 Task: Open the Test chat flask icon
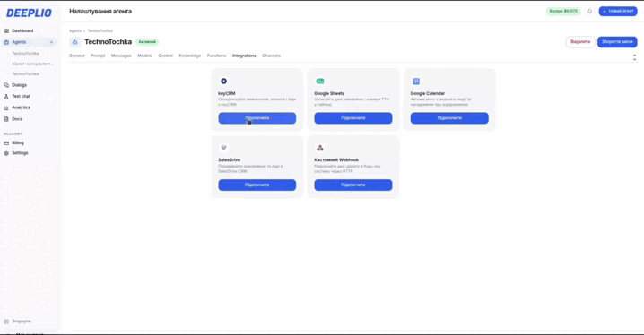pyautogui.click(x=6, y=97)
